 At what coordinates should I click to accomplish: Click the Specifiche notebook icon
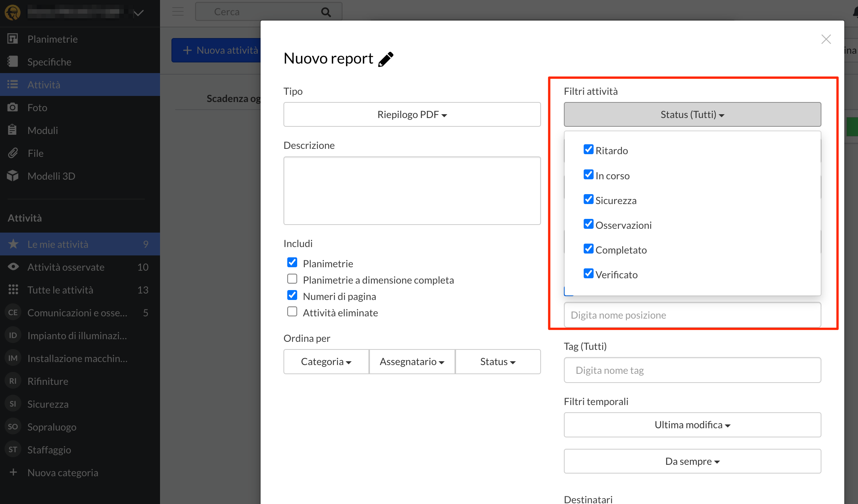(13, 62)
